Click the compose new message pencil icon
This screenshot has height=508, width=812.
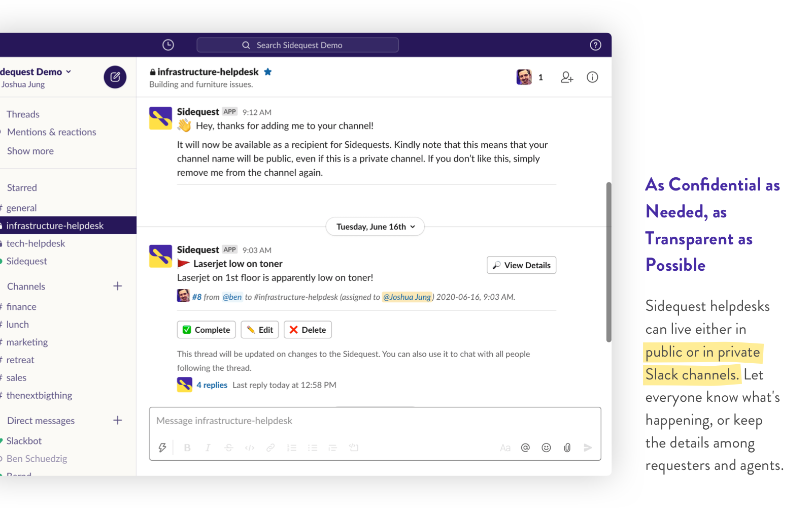coord(115,77)
